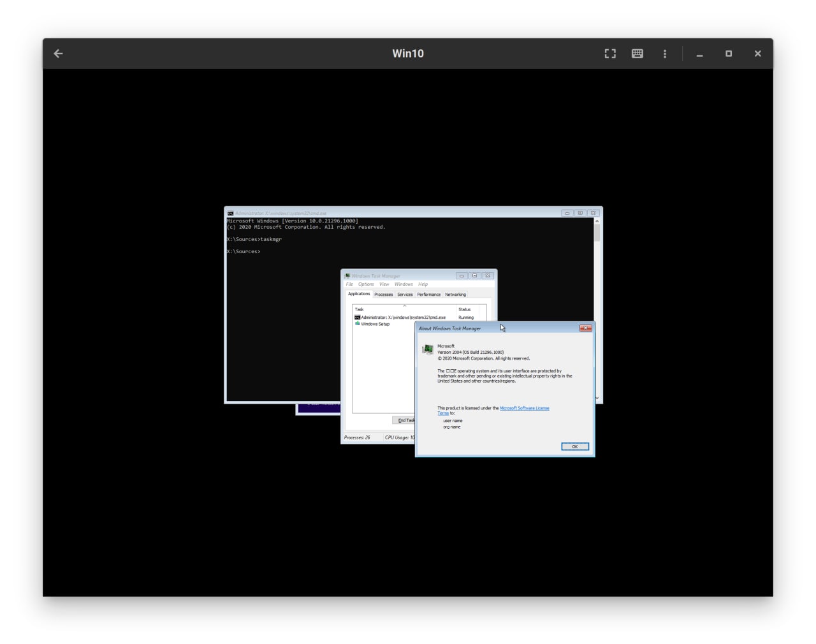The image size is (816, 644).
Task: Open the Help menu in Task Manager
Action: pyautogui.click(x=423, y=284)
